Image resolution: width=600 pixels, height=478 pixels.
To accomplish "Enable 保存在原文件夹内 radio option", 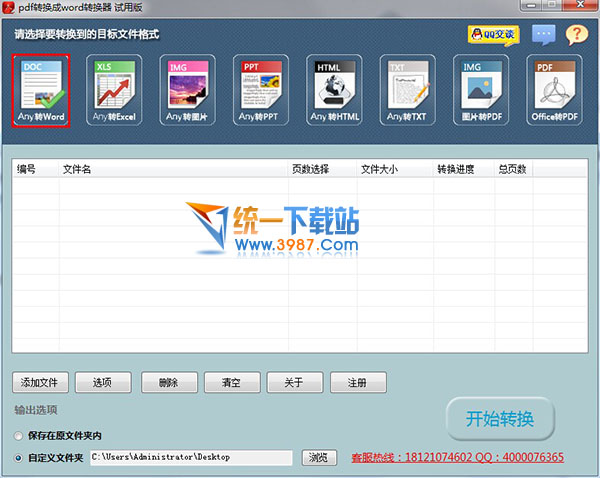I will tap(19, 436).
